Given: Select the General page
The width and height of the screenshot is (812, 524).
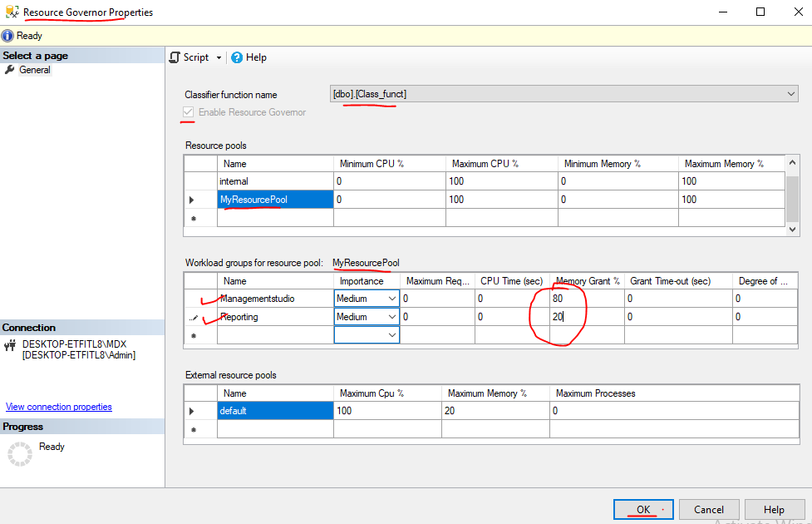Looking at the screenshot, I should pyautogui.click(x=35, y=70).
